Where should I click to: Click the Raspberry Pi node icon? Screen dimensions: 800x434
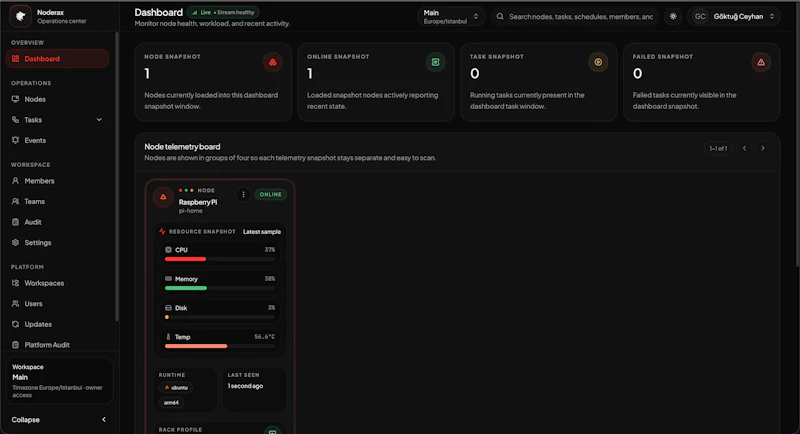pyautogui.click(x=163, y=197)
